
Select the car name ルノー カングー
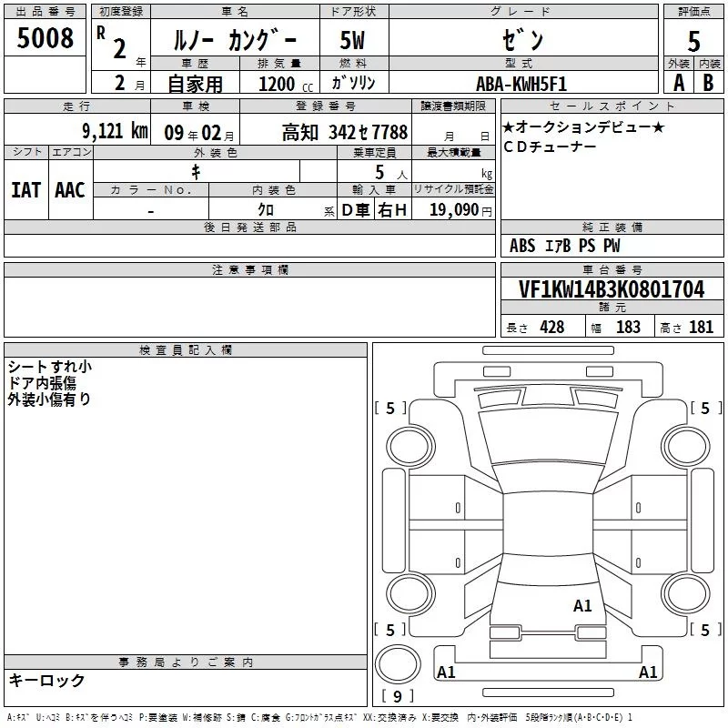235,40
